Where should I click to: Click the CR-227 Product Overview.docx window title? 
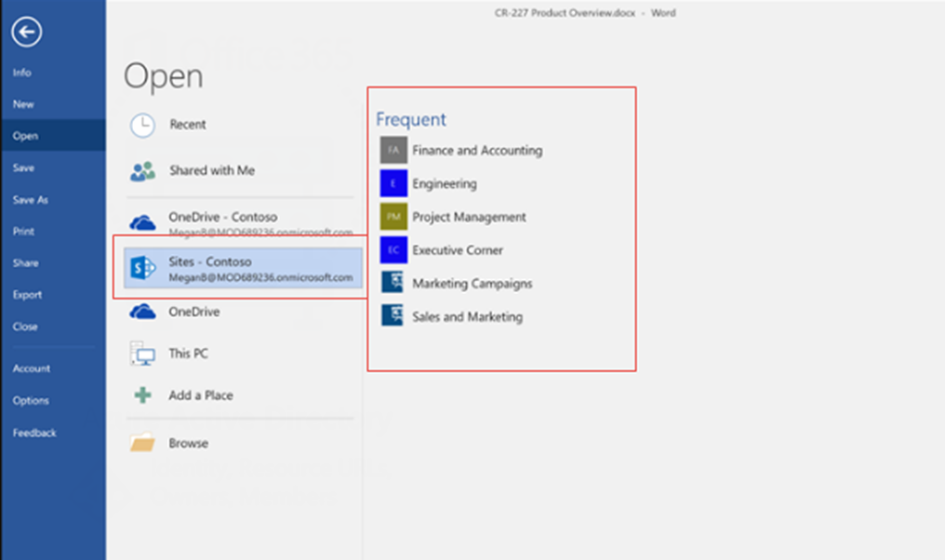(x=565, y=13)
